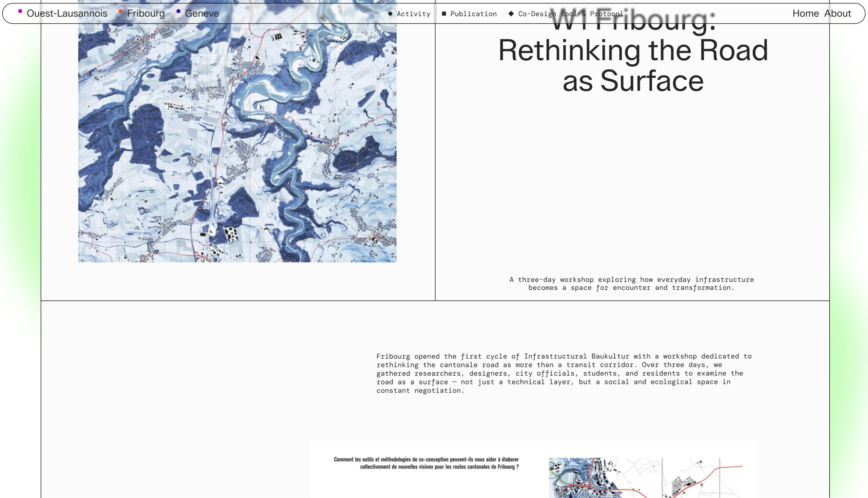868x498 pixels.
Task: Filter by the Publication label
Action: click(x=473, y=14)
